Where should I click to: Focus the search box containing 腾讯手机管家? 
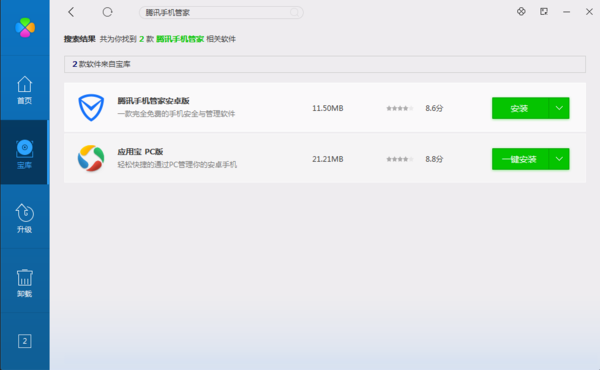pyautogui.click(x=221, y=13)
